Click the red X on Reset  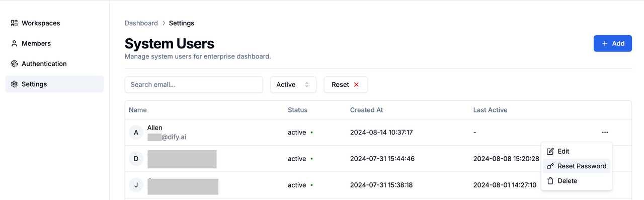[x=357, y=85]
